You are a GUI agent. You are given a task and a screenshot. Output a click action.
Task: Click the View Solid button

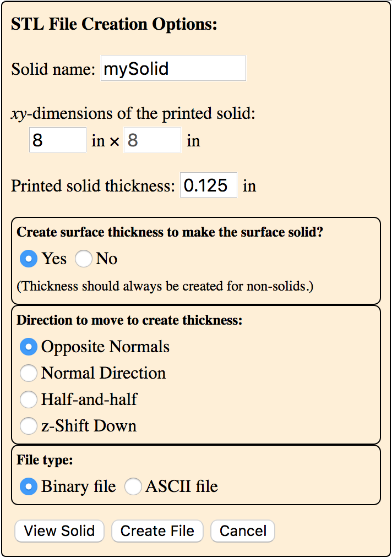pyautogui.click(x=59, y=531)
